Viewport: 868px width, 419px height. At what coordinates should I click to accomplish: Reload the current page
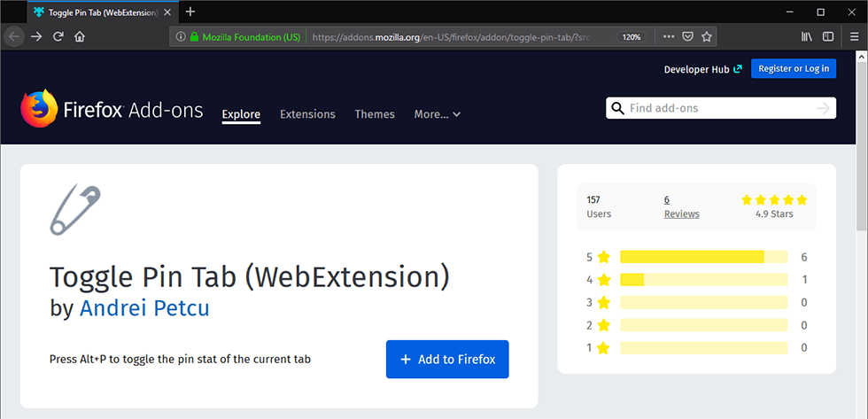(x=58, y=37)
